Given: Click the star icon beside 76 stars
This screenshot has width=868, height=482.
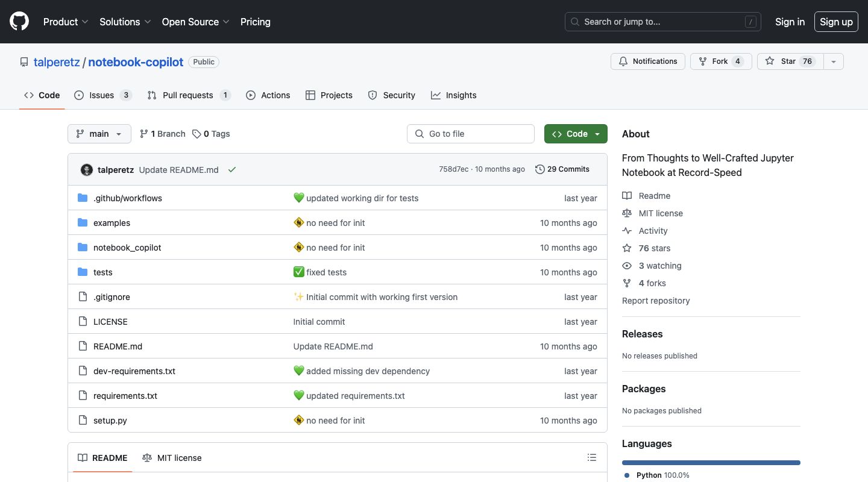Looking at the screenshot, I should pyautogui.click(x=627, y=248).
